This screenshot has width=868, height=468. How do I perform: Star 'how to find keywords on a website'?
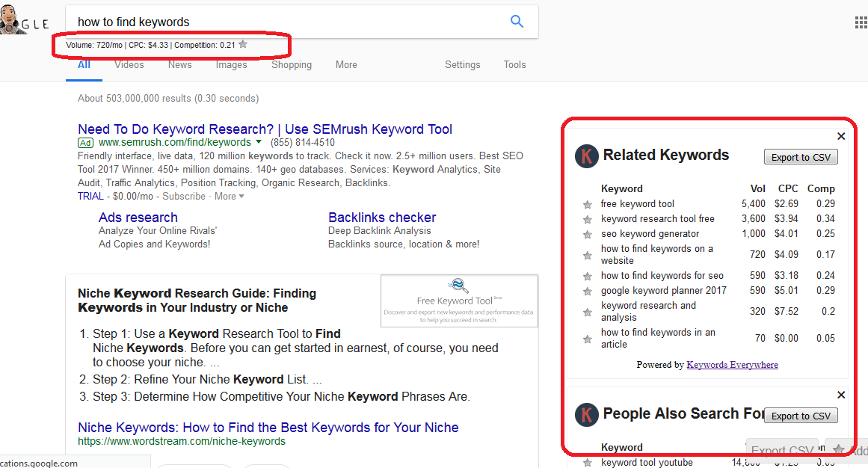(x=588, y=256)
